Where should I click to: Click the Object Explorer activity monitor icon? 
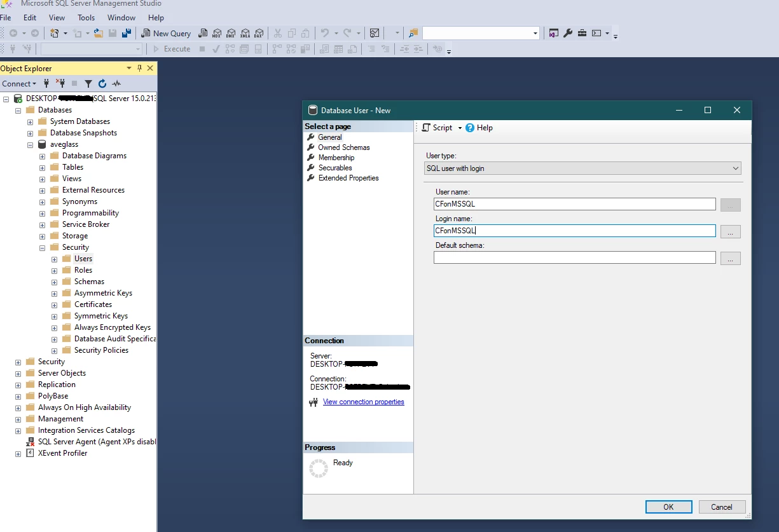tap(116, 83)
